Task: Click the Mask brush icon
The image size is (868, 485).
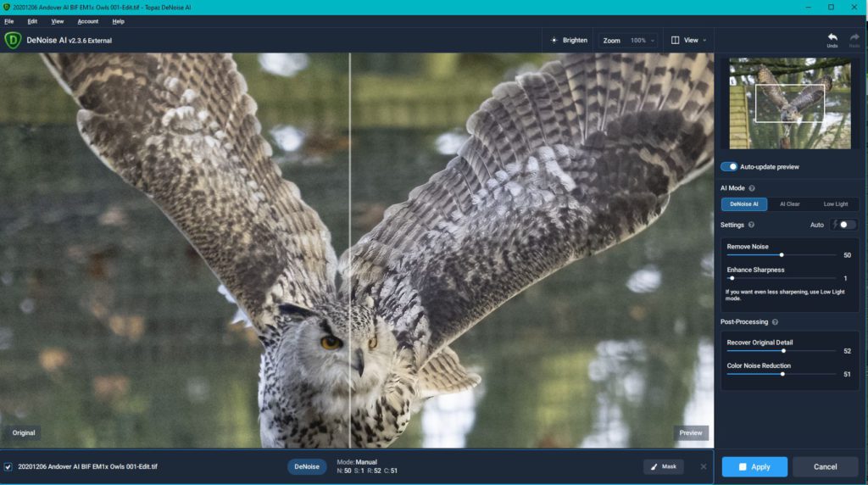Action: (654, 466)
